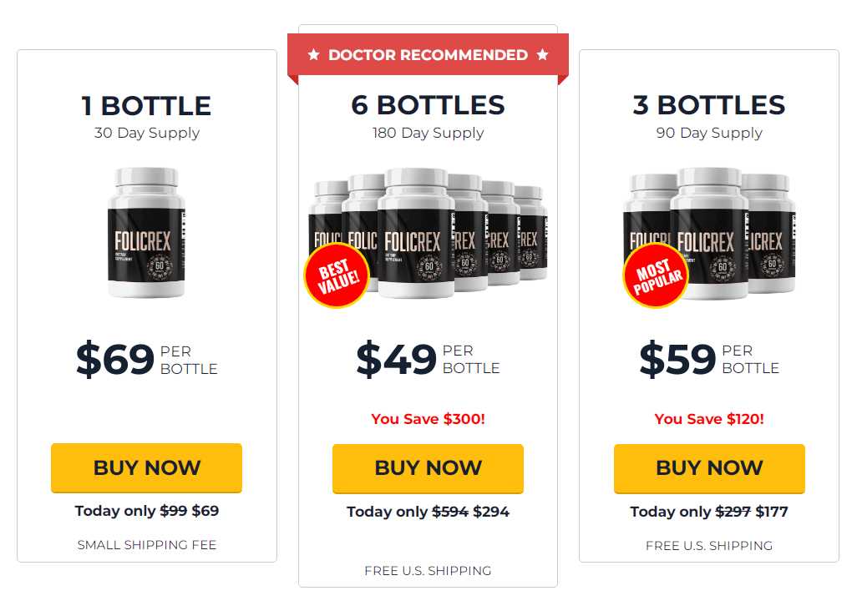Screen dimensions: 857x616
Task: Click the red BEST VALUE badge
Action: click(337, 275)
